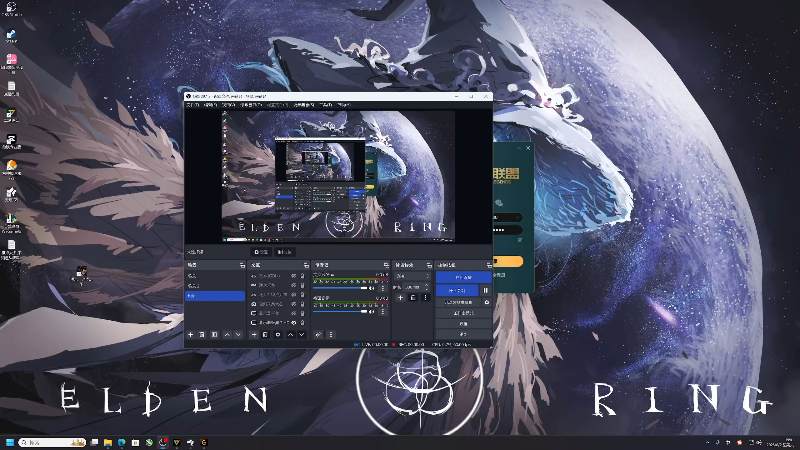Open the Scene Collection menu in OBS
Viewport: 800px width, 450px height.
point(304,105)
